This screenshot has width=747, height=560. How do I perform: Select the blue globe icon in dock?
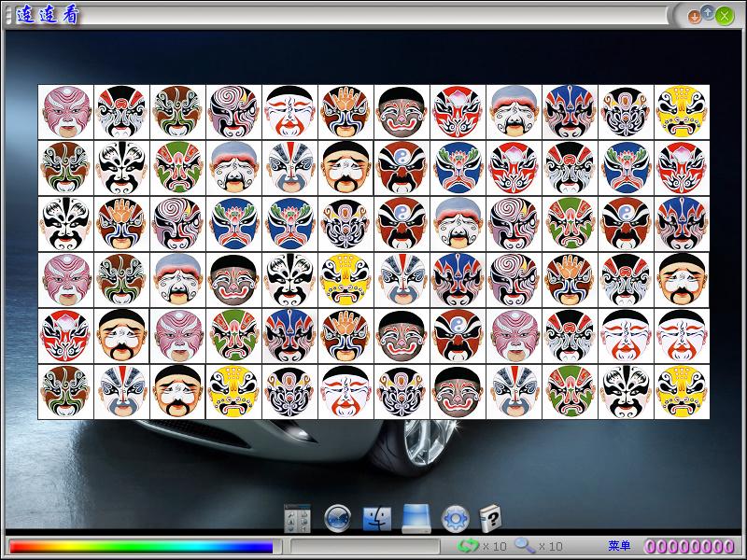pyautogui.click(x=338, y=518)
